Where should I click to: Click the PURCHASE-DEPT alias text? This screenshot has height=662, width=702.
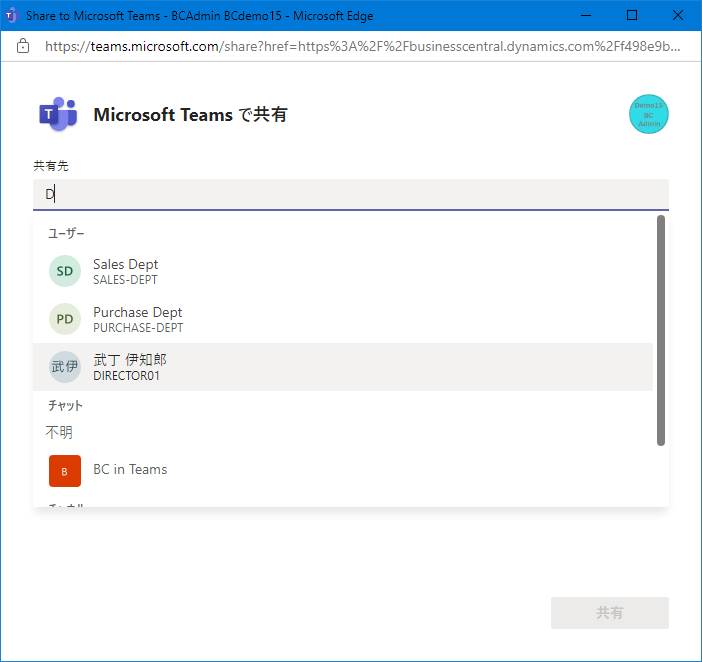pyautogui.click(x=138, y=328)
